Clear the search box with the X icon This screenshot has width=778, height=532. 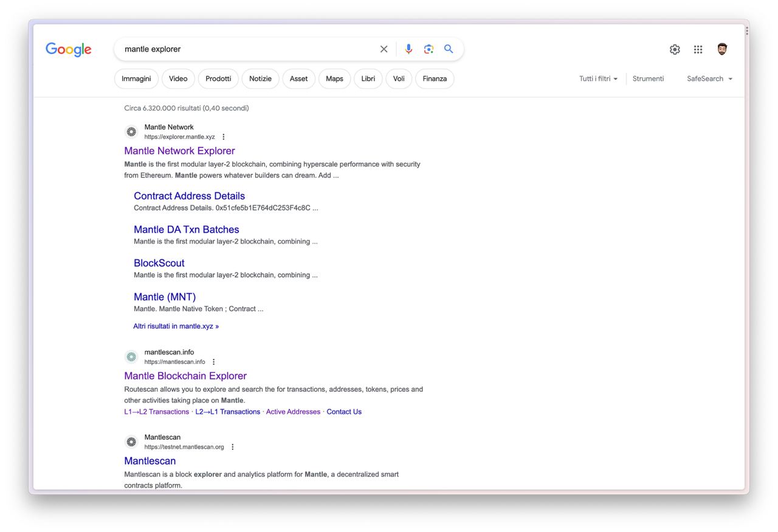(384, 49)
